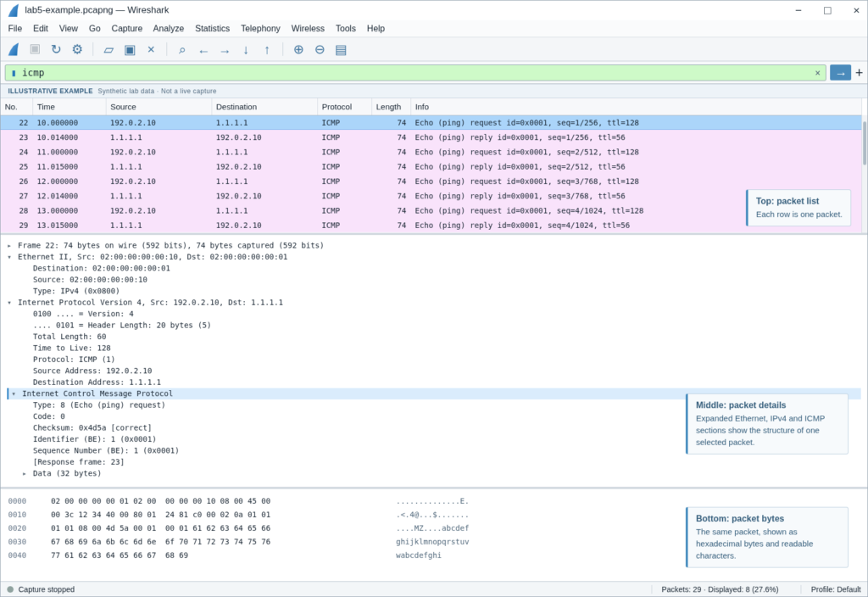Start capture with the shark fin icon
The height and width of the screenshot is (597, 868).
coord(14,49)
